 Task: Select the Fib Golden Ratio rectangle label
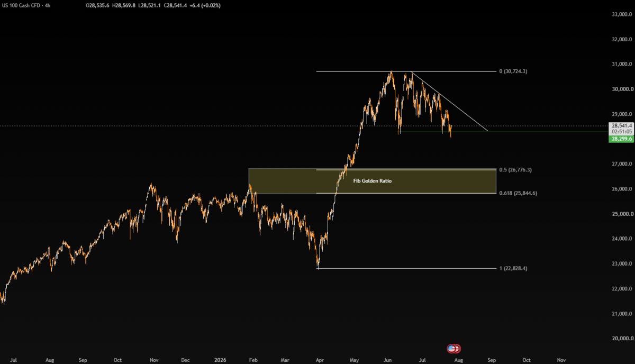point(372,181)
